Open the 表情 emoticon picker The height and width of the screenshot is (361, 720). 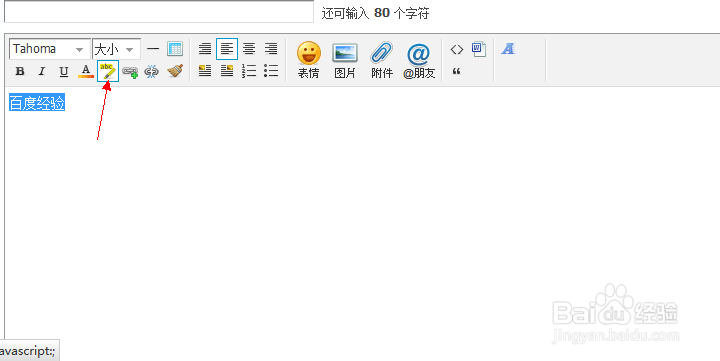coord(309,60)
